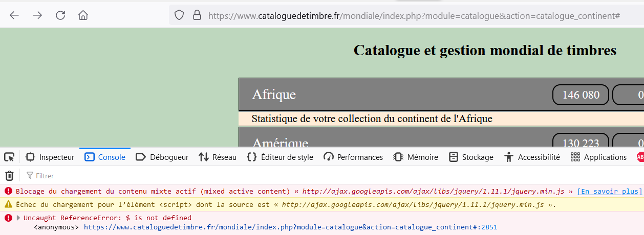Open the Éditeur de style tab
Viewport: 644px width, 235px height.
(x=280, y=157)
